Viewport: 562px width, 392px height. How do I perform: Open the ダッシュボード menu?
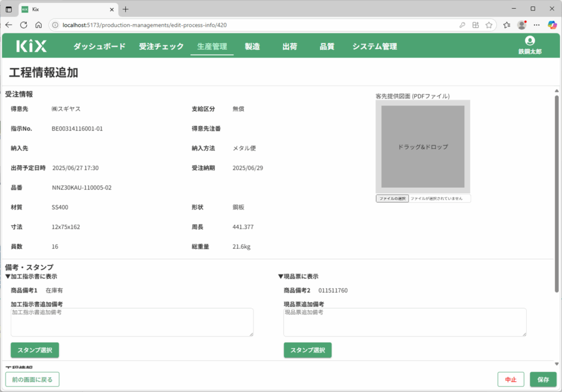coord(100,47)
